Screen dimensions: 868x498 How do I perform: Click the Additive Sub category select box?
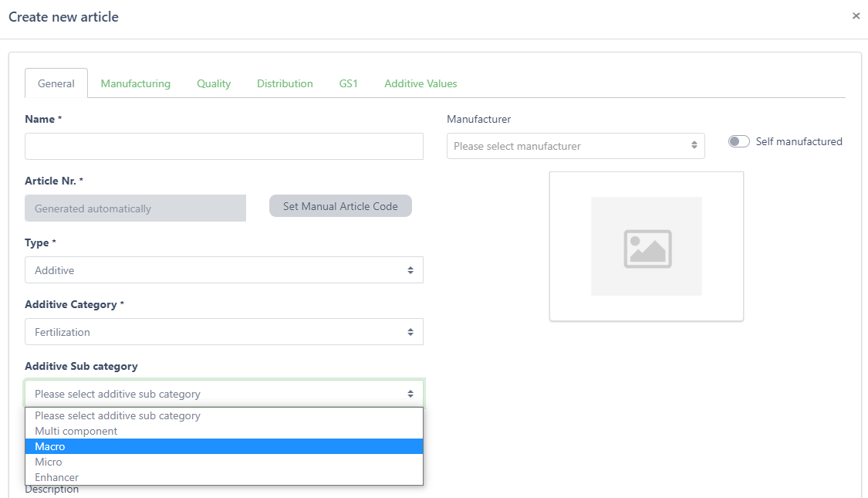tap(224, 394)
